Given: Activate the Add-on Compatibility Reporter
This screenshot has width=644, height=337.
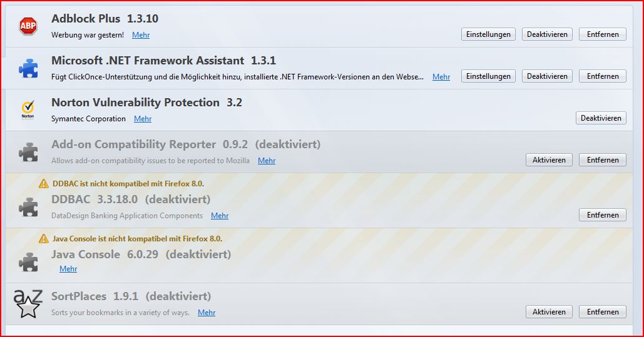Looking at the screenshot, I should pos(549,160).
